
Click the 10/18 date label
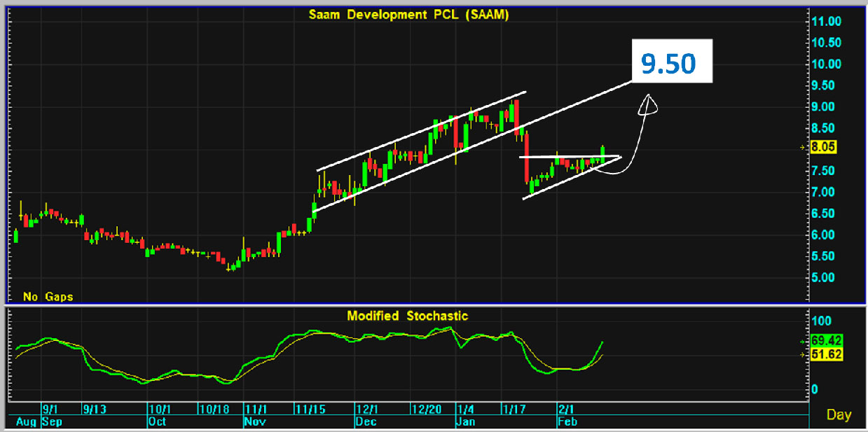click(213, 410)
